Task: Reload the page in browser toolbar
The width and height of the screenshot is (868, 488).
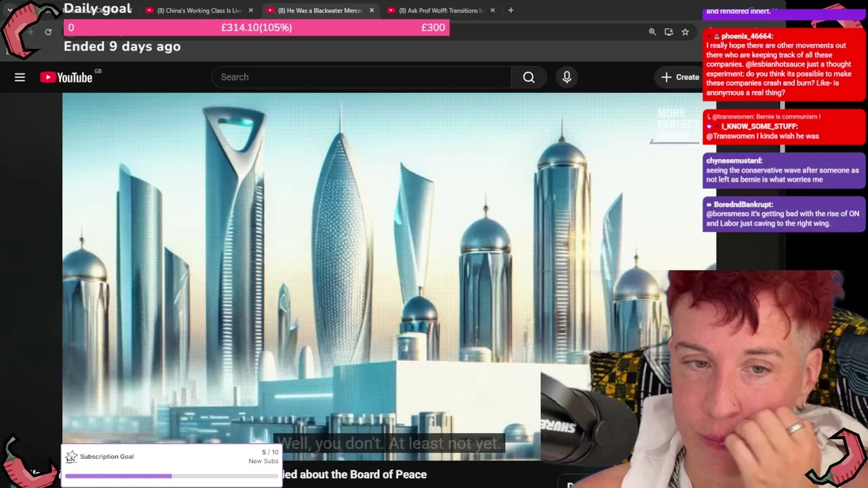Action: [x=48, y=32]
